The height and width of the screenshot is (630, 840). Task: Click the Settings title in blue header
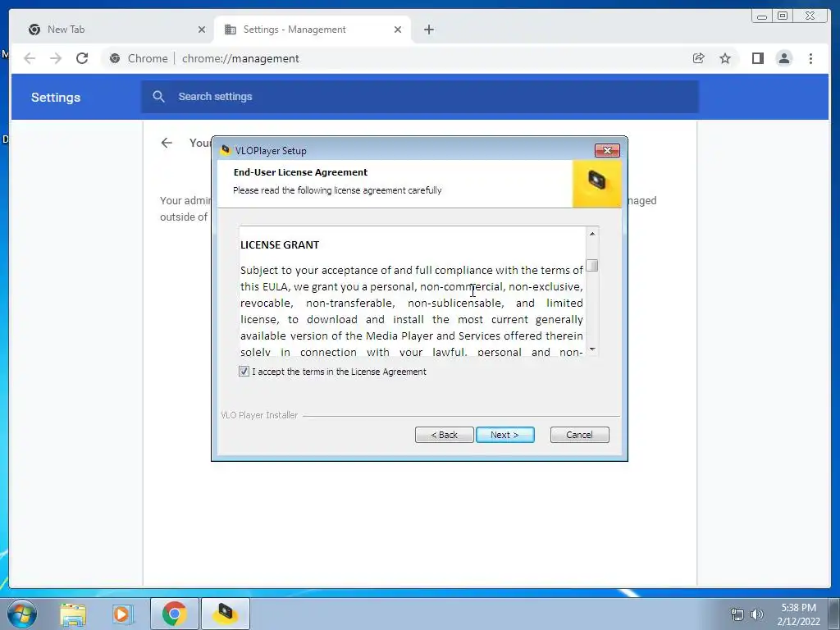pos(56,97)
